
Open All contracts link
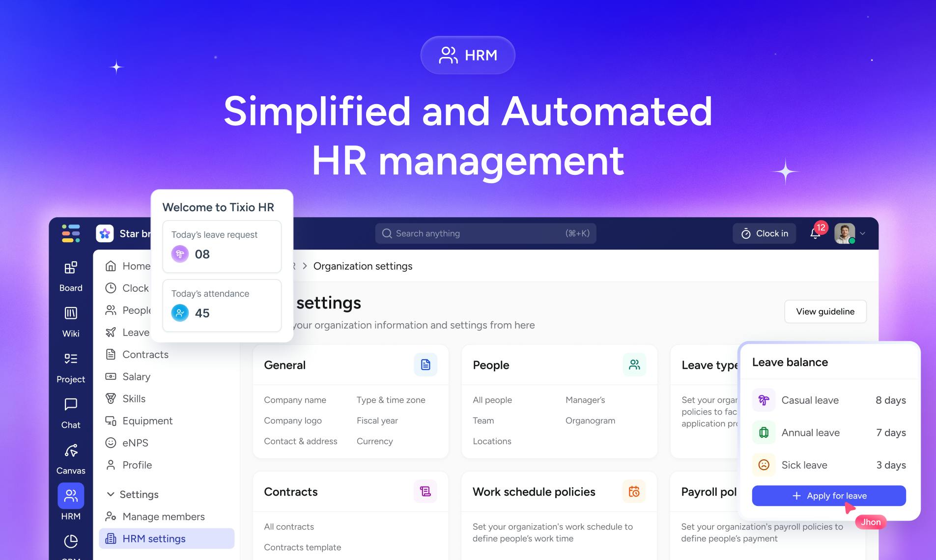point(289,527)
